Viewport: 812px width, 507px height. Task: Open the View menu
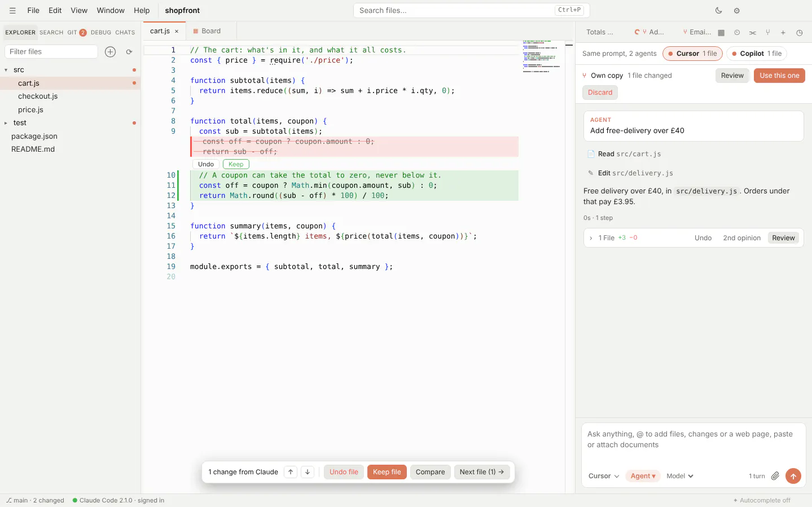pyautogui.click(x=79, y=10)
